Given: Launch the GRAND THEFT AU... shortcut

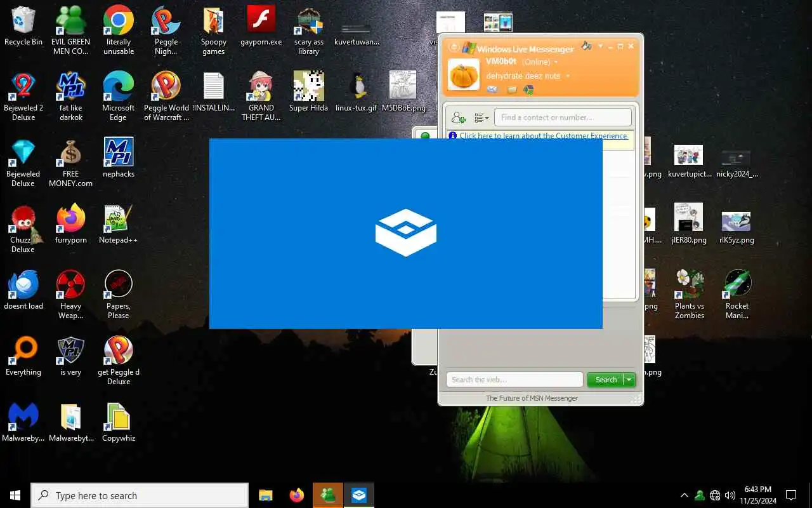Looking at the screenshot, I should coord(261,97).
